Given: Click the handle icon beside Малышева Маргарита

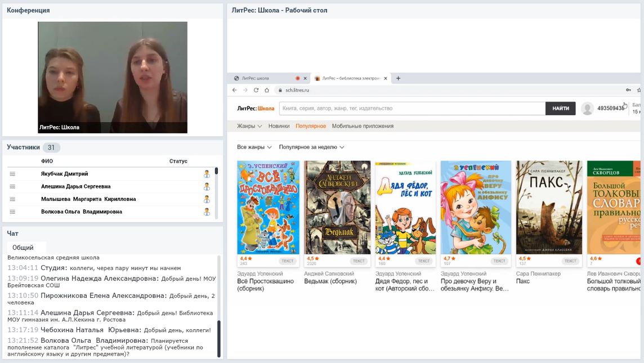Looking at the screenshot, I should tap(12, 199).
